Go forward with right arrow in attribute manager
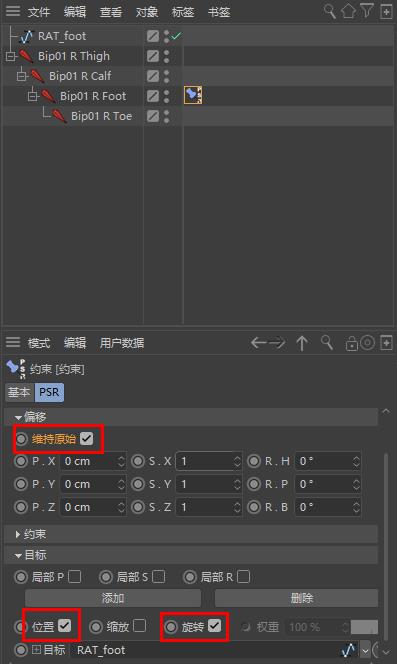 tap(278, 343)
